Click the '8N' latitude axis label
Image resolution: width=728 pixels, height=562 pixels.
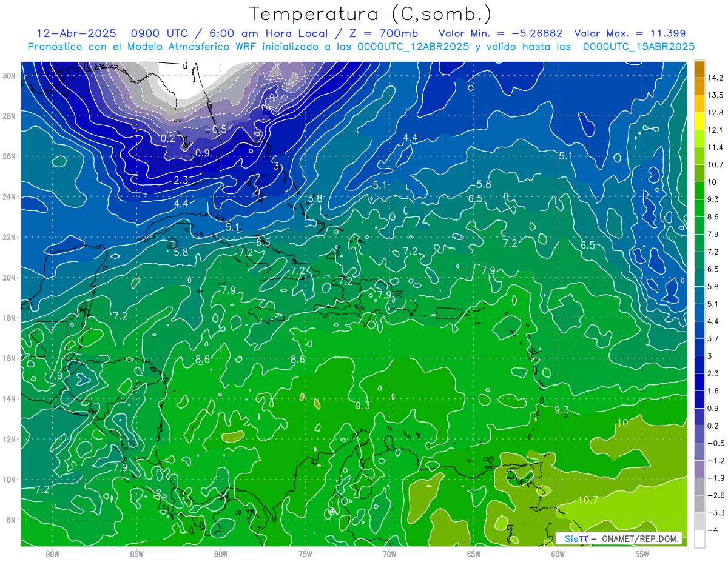pos(12,520)
